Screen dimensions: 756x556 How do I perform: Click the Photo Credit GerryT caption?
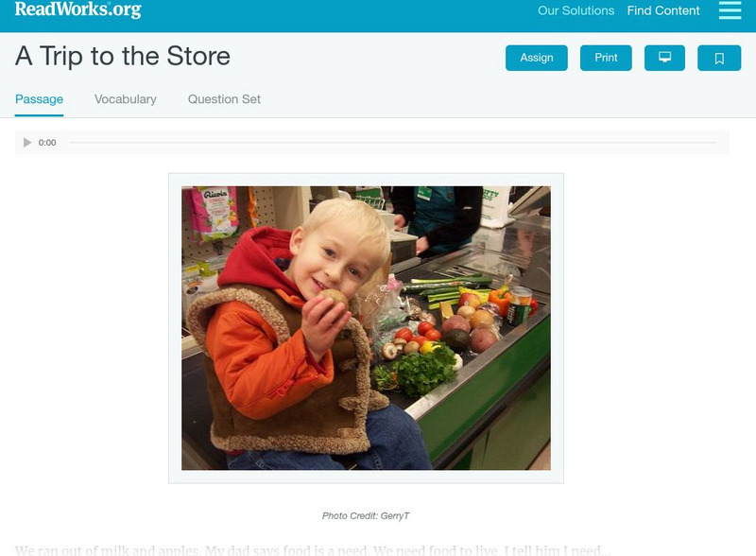pos(366,516)
